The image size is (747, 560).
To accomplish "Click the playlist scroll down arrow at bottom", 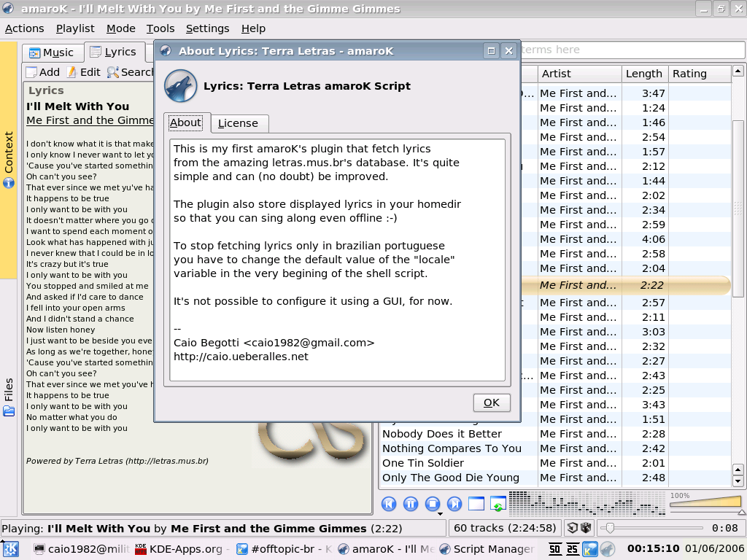I will 738,481.
